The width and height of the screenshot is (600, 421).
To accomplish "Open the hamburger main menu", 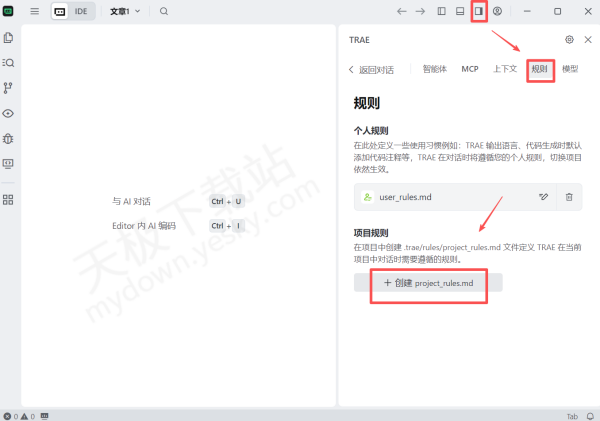I will 35,11.
